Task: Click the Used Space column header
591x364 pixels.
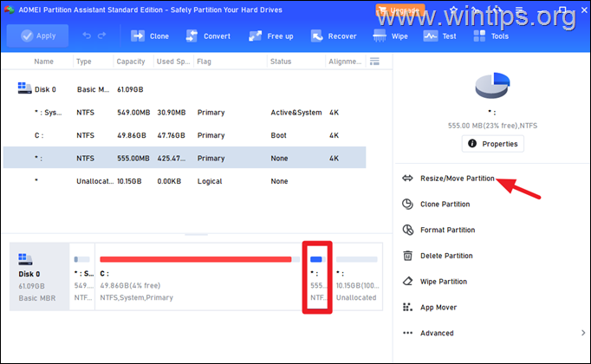Action: (x=173, y=62)
